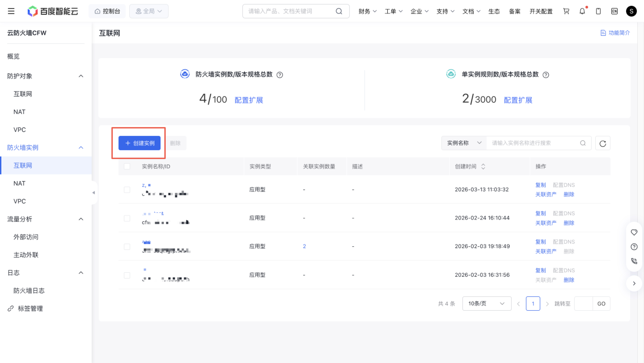Switch language with the EN icon
Image resolution: width=644 pixels, height=363 pixels.
614,11
